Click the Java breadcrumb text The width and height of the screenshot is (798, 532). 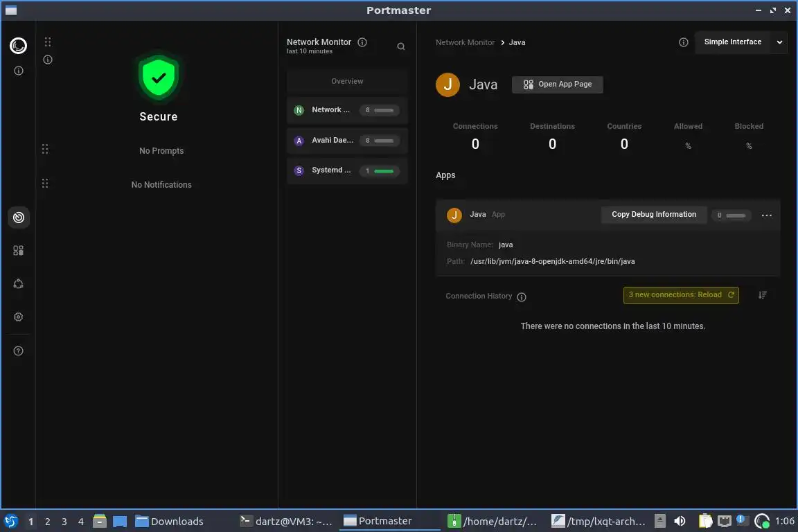click(517, 42)
